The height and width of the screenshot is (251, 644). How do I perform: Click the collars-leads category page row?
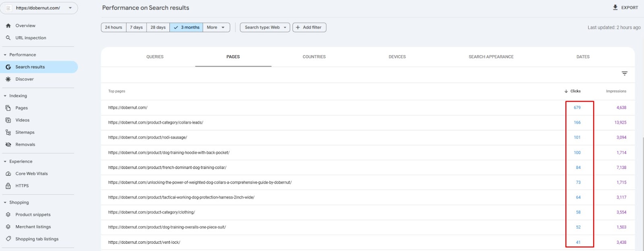coord(368,123)
